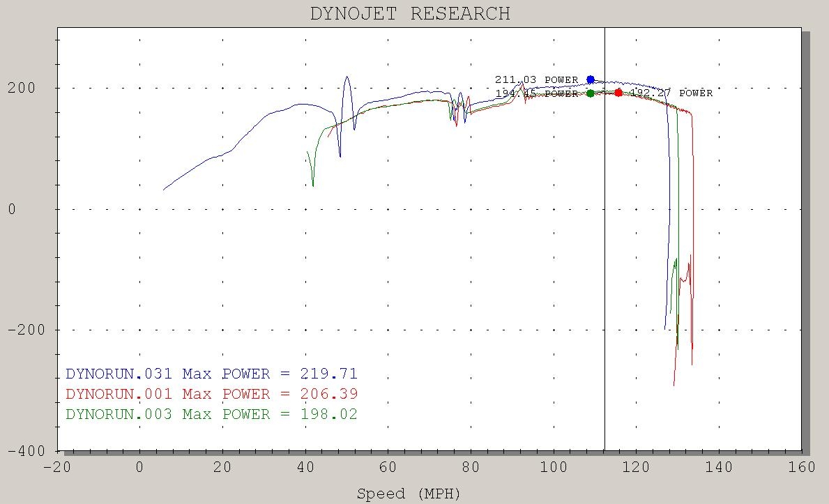
Task: Click the green marker dot on the curve
Action: pyautogui.click(x=591, y=93)
